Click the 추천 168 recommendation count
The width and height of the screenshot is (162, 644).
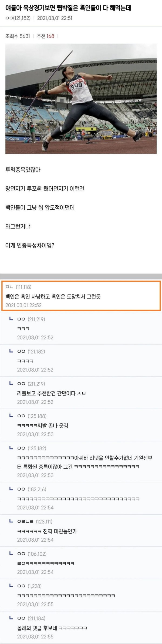click(45, 36)
